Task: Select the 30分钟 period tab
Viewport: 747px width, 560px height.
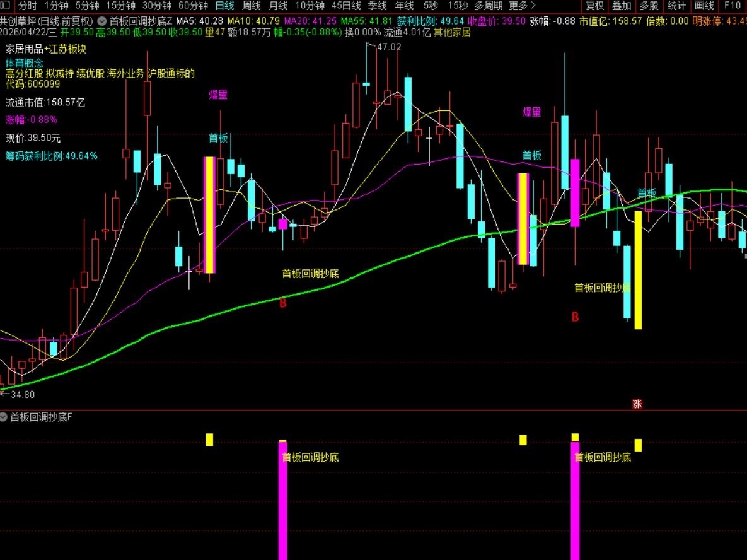Action: coord(157,6)
